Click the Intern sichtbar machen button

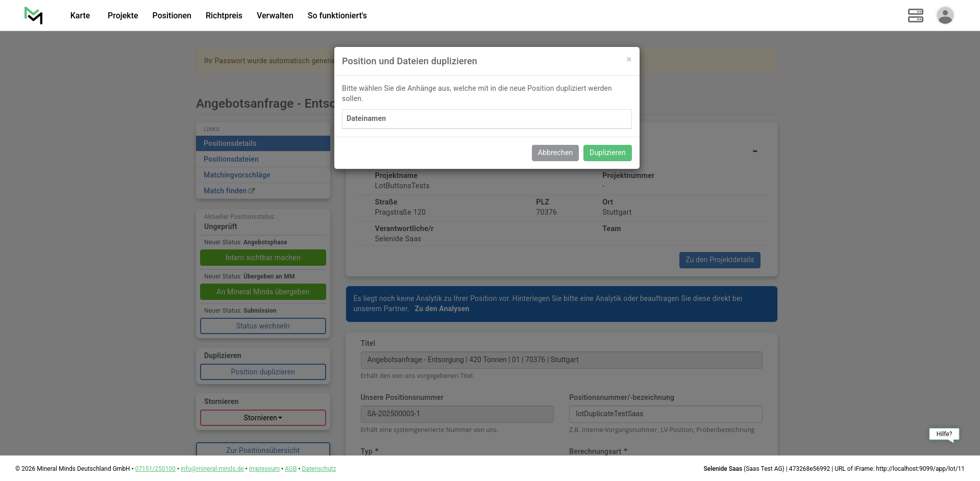[x=263, y=258]
